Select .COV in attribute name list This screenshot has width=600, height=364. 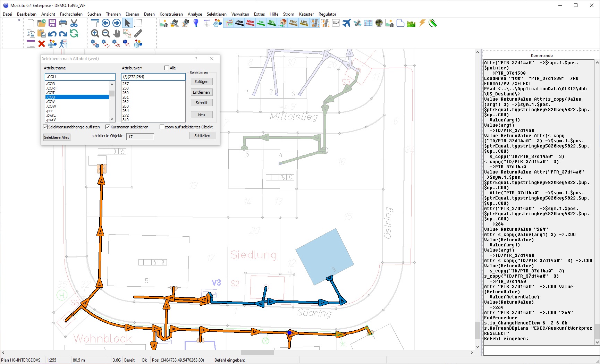[x=51, y=102]
